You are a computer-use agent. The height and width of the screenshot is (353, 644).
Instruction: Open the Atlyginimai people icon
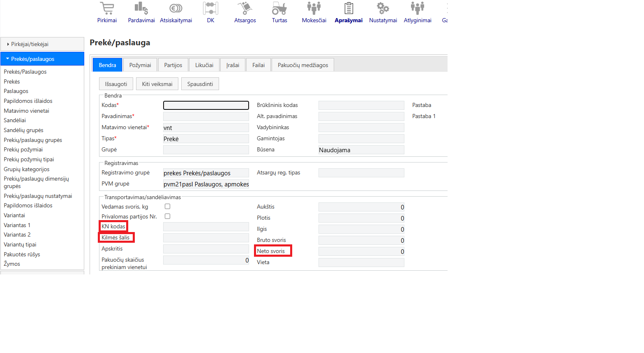pyautogui.click(x=418, y=8)
